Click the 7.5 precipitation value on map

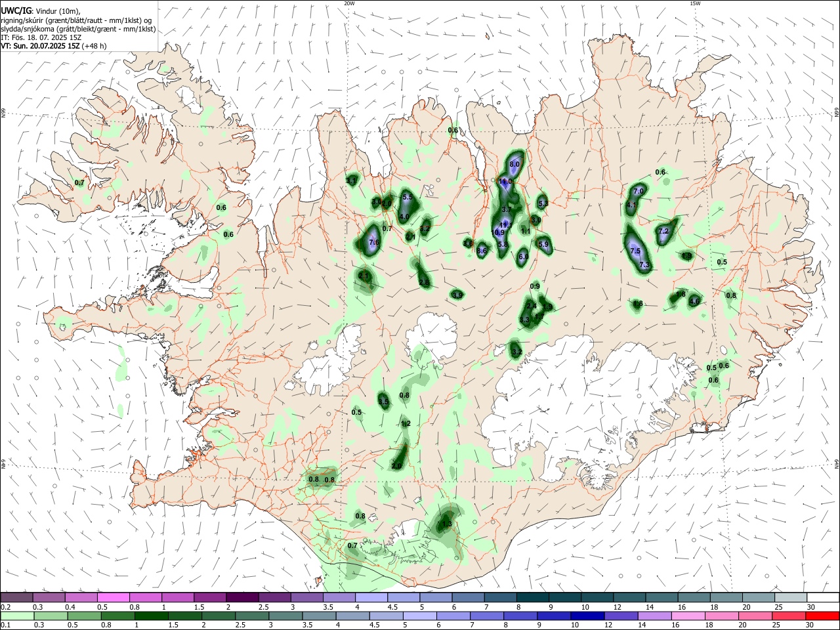coord(635,251)
